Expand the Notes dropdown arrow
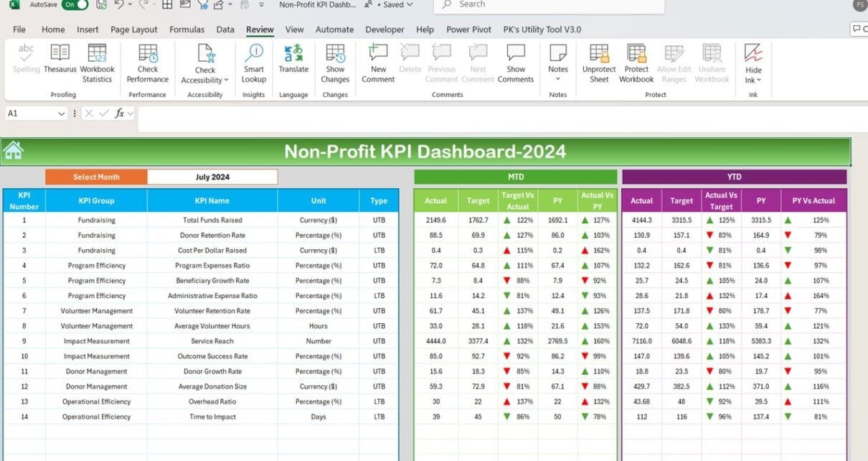Viewport: 868px width, 461px height. 558,79
